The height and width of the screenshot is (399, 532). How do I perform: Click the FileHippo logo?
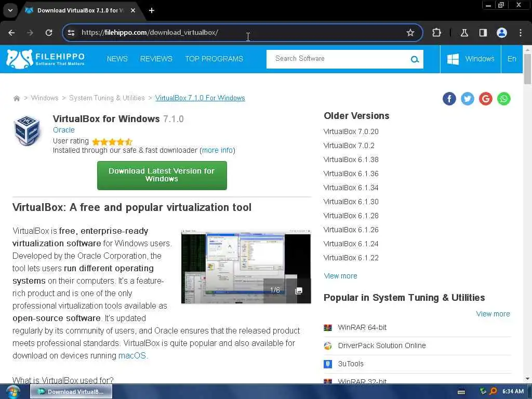pos(46,59)
